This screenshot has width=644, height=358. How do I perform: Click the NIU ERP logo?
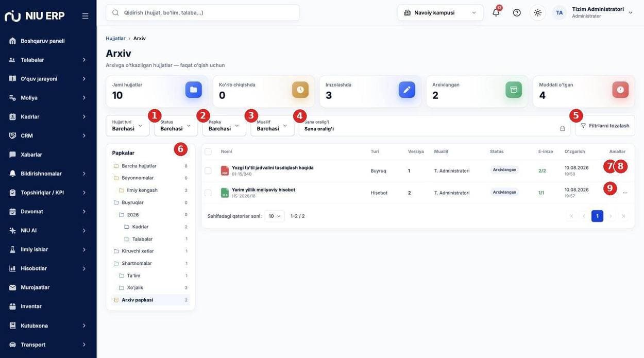35,16
